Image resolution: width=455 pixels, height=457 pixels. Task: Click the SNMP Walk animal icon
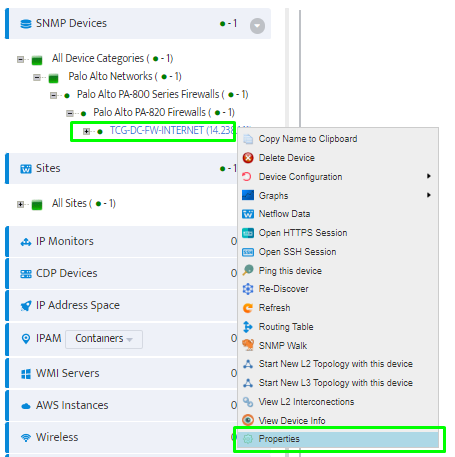pos(248,345)
